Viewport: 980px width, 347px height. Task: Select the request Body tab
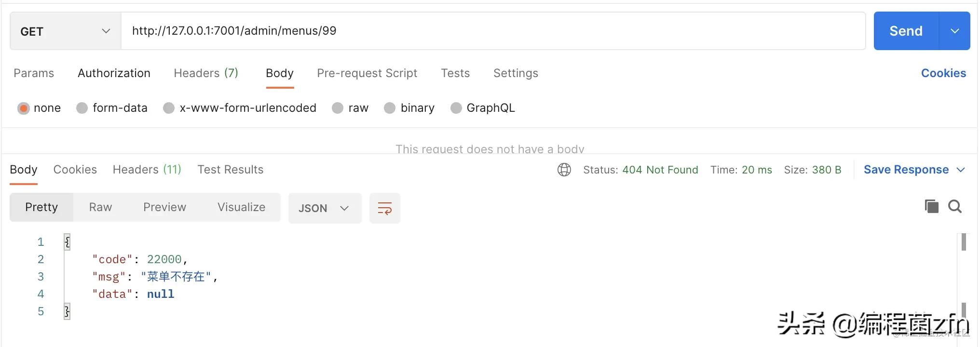pyautogui.click(x=280, y=73)
